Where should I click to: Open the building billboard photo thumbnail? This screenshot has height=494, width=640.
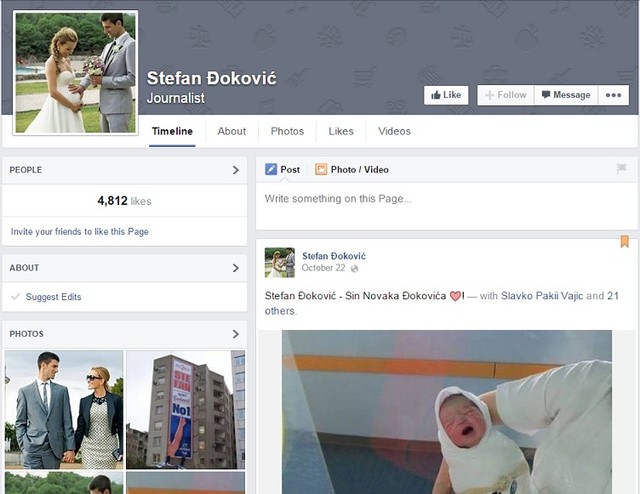pyautogui.click(x=185, y=409)
